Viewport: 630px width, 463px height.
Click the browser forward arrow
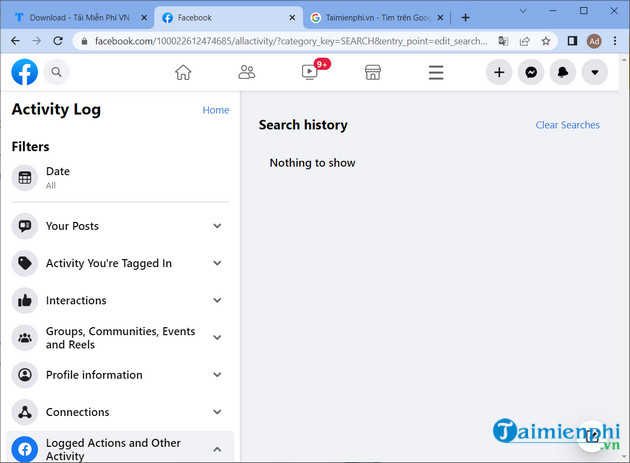coord(37,41)
